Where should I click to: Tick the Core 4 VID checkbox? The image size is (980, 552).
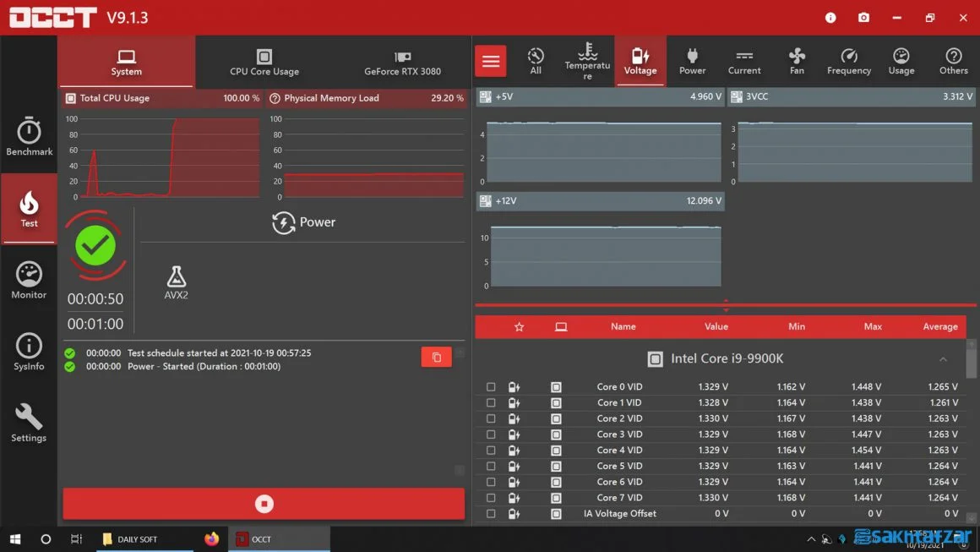(x=491, y=450)
